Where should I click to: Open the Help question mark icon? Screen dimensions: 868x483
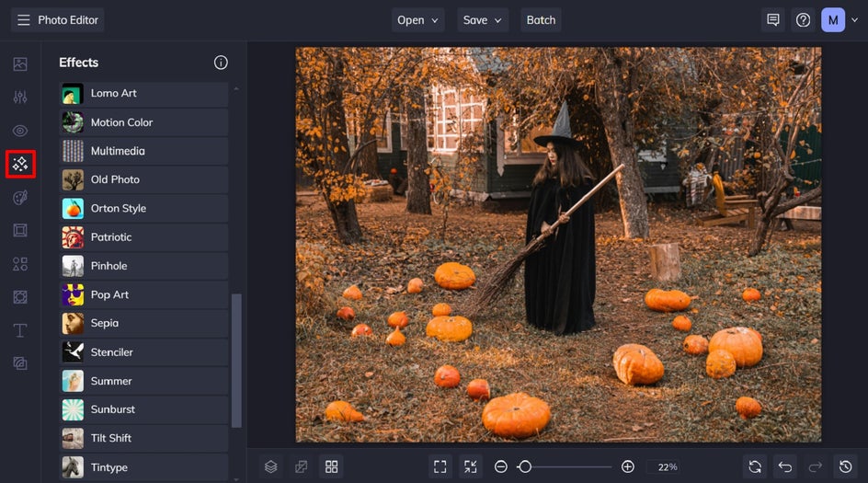click(x=803, y=20)
